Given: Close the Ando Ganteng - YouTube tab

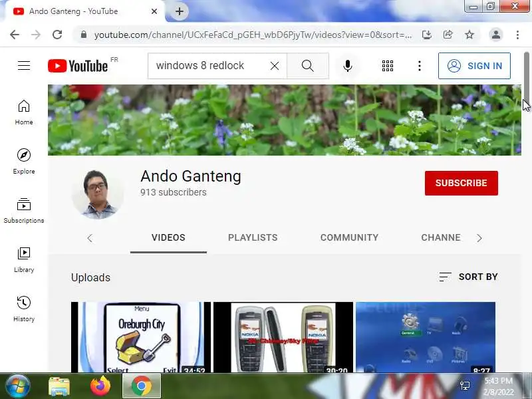Looking at the screenshot, I should point(154,11).
